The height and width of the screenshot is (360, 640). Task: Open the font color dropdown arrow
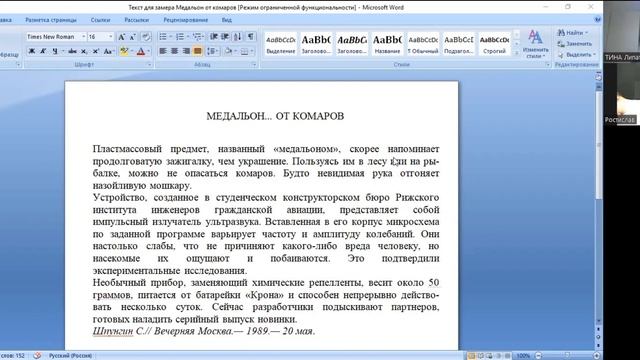pyautogui.click(x=149, y=51)
